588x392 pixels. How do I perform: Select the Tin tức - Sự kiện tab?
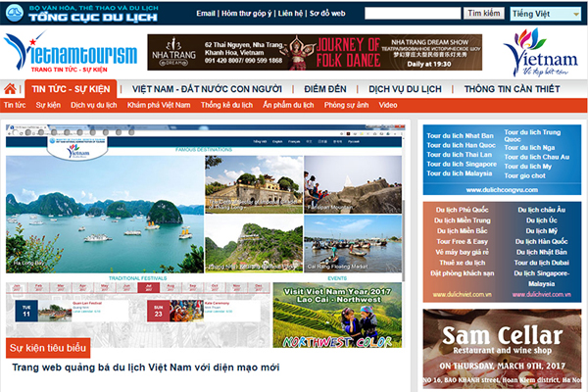71,89
